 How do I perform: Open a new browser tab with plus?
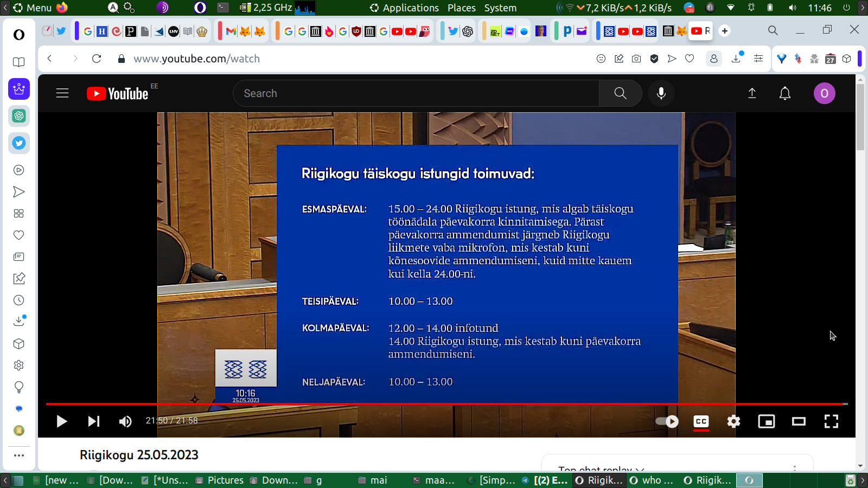[x=725, y=31]
